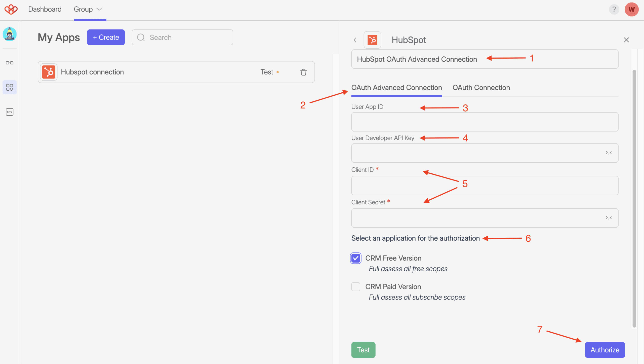The width and height of the screenshot is (644, 364).
Task: Click 'Full assess all free scopes' text
Action: [x=408, y=269]
